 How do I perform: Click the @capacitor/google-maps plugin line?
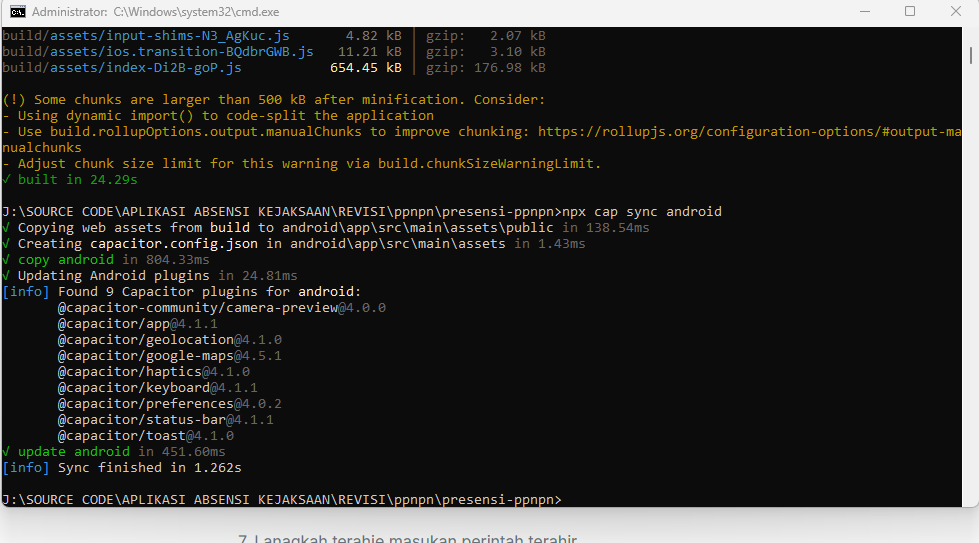169,356
